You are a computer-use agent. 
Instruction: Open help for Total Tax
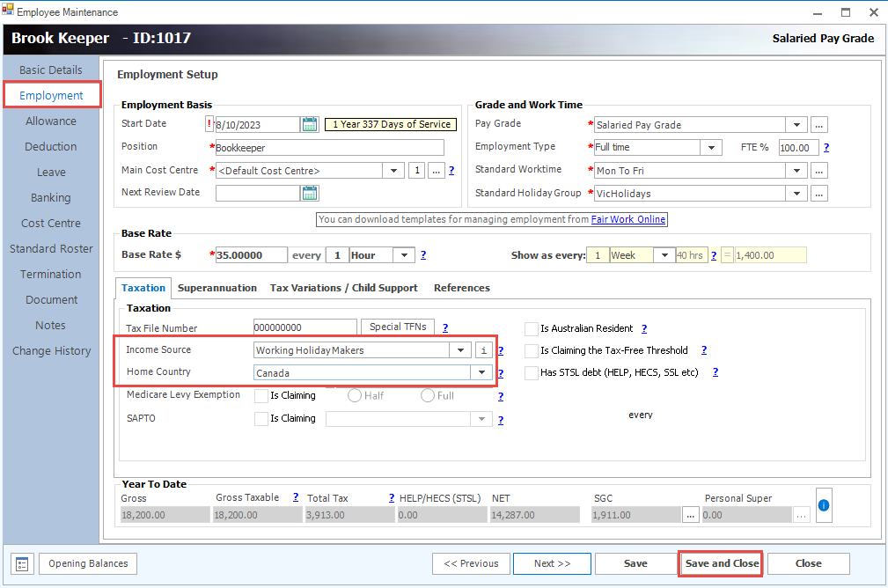pyautogui.click(x=392, y=497)
